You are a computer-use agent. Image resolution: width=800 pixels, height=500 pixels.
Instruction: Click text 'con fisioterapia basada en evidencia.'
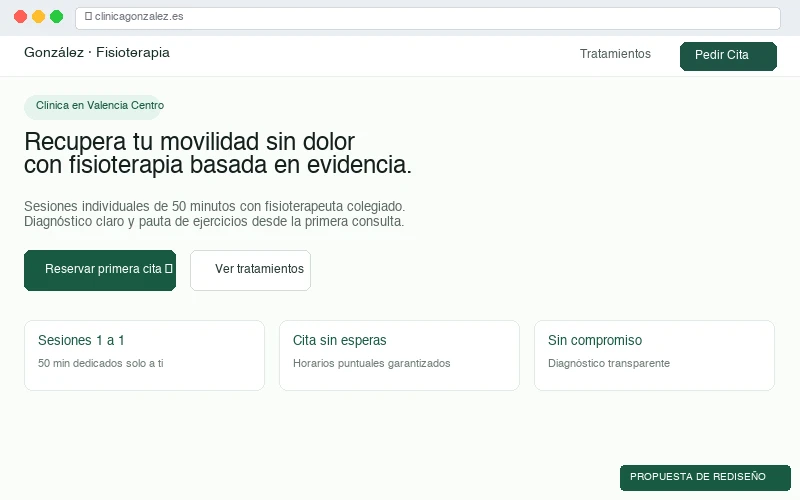pos(218,165)
